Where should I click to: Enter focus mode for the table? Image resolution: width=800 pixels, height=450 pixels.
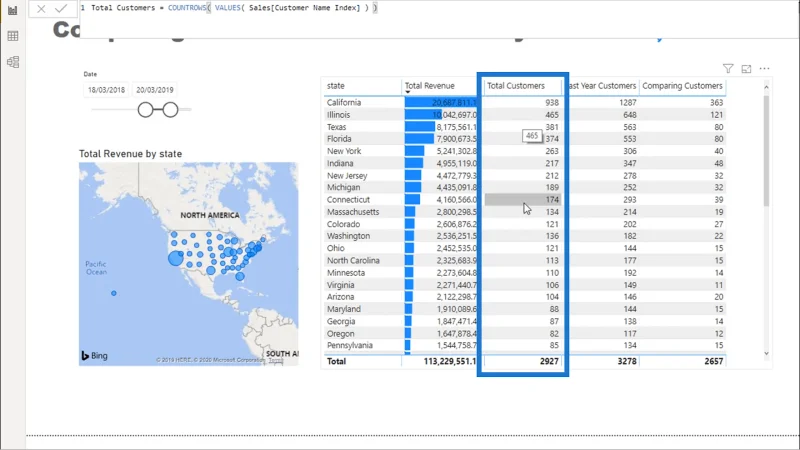click(x=746, y=68)
